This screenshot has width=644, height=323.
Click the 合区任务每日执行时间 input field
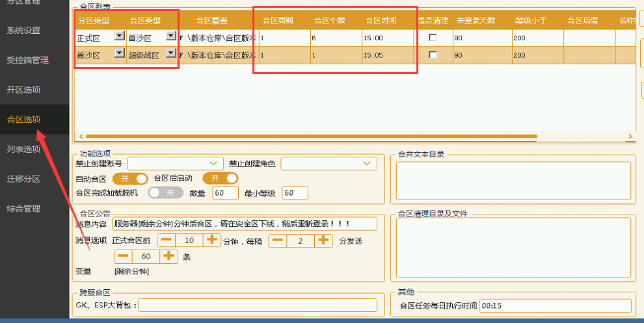[555, 305]
